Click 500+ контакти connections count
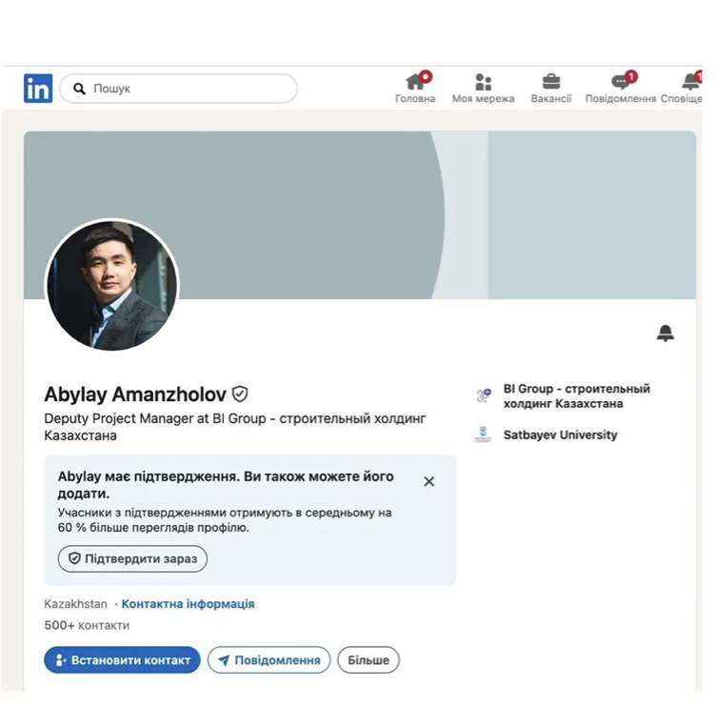The width and height of the screenshot is (718, 728). point(87,625)
